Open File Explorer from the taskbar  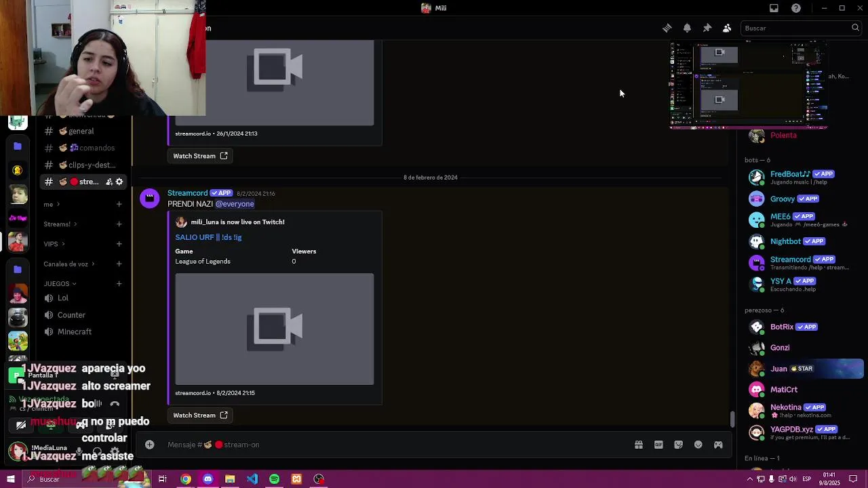tap(230, 479)
